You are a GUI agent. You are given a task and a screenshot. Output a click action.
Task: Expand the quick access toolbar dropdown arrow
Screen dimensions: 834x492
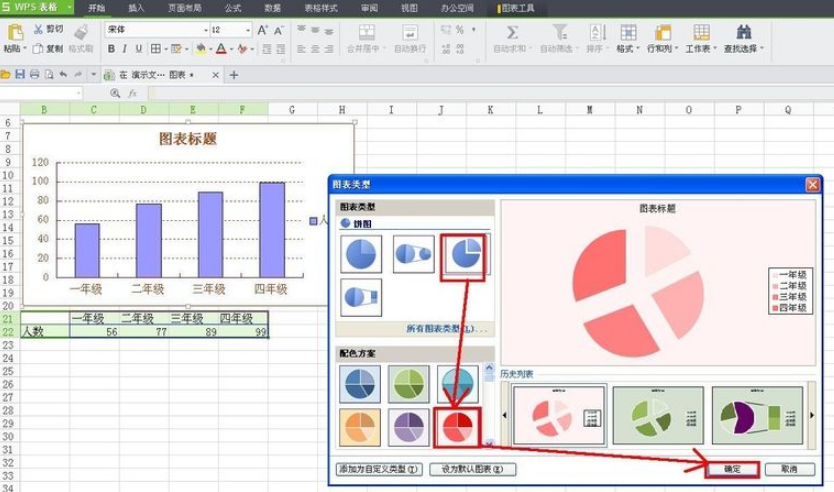click(x=93, y=74)
